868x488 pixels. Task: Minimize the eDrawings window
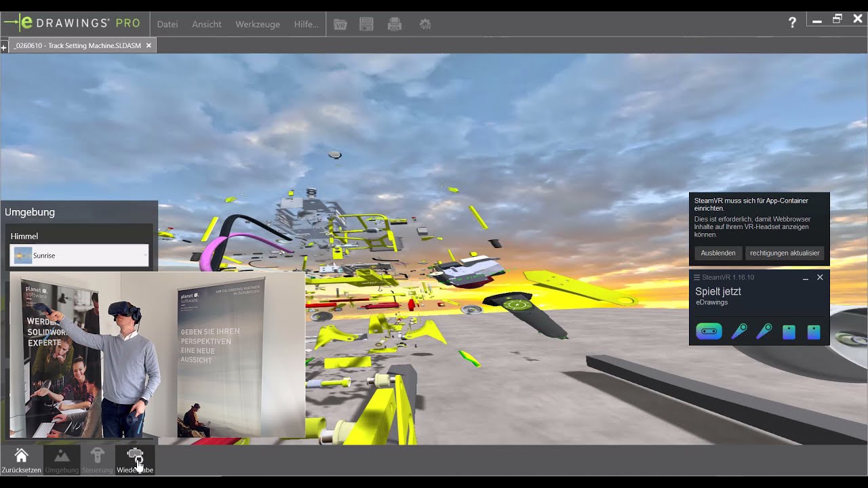click(x=817, y=21)
